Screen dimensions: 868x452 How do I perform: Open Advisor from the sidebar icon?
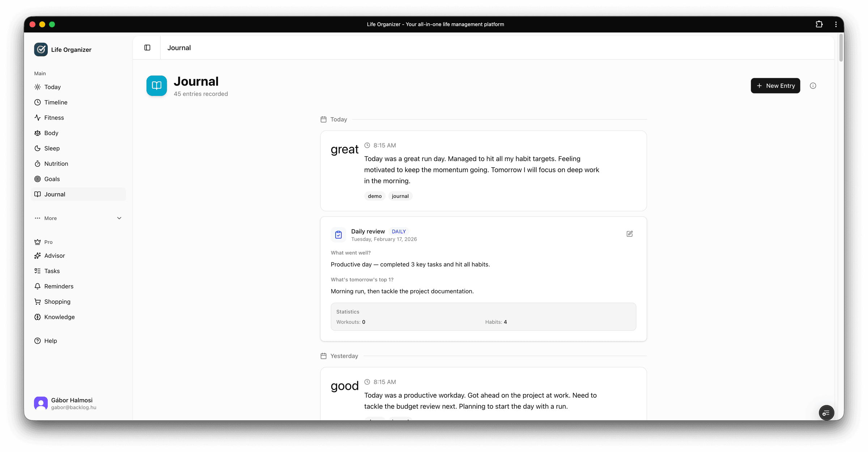[38, 255]
